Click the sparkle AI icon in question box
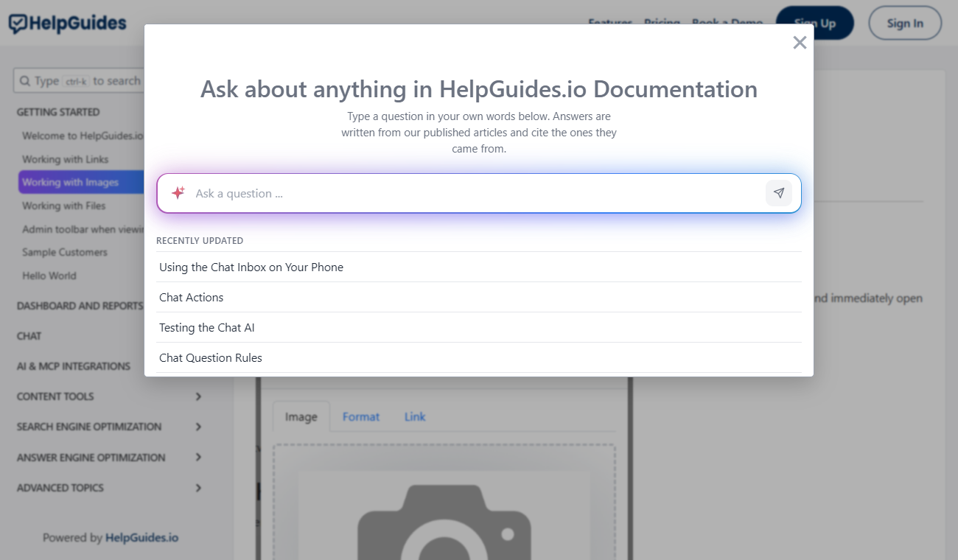This screenshot has height=560, width=958. coord(178,193)
